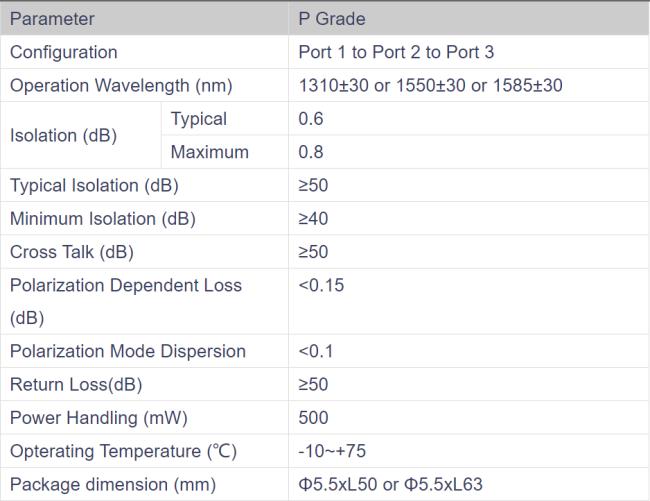Image resolution: width=650 pixels, height=501 pixels.
Task: Select the "<0.15" value cell
Action: [x=320, y=286]
